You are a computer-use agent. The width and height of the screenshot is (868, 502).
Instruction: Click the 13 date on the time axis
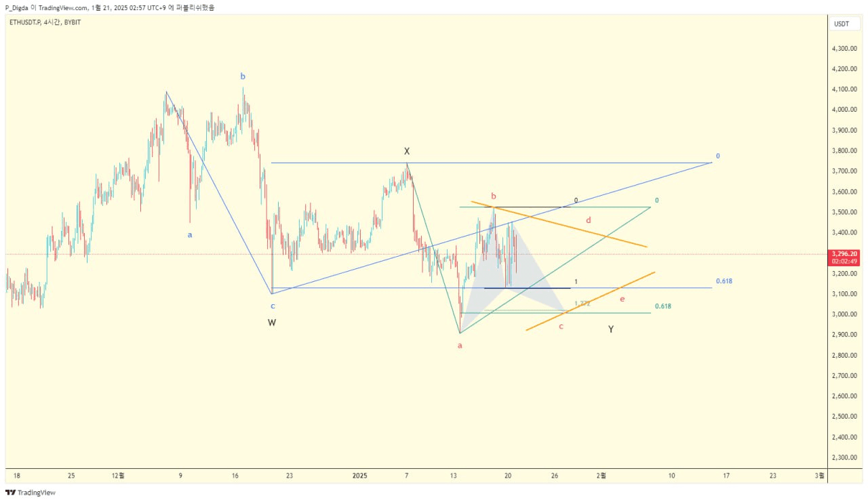pos(454,476)
